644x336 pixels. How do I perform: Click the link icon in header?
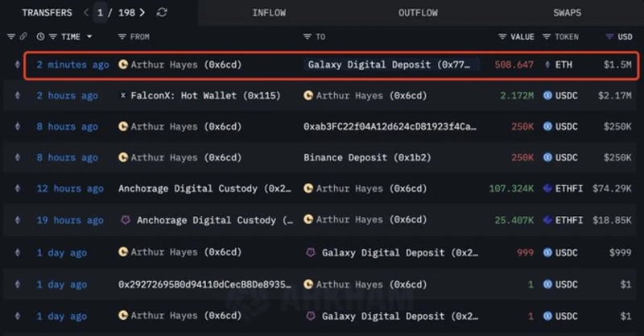pyautogui.click(x=23, y=37)
